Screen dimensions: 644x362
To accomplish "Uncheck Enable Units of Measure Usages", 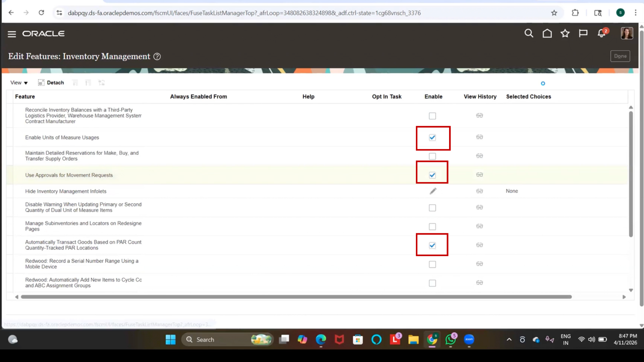I will point(432,137).
